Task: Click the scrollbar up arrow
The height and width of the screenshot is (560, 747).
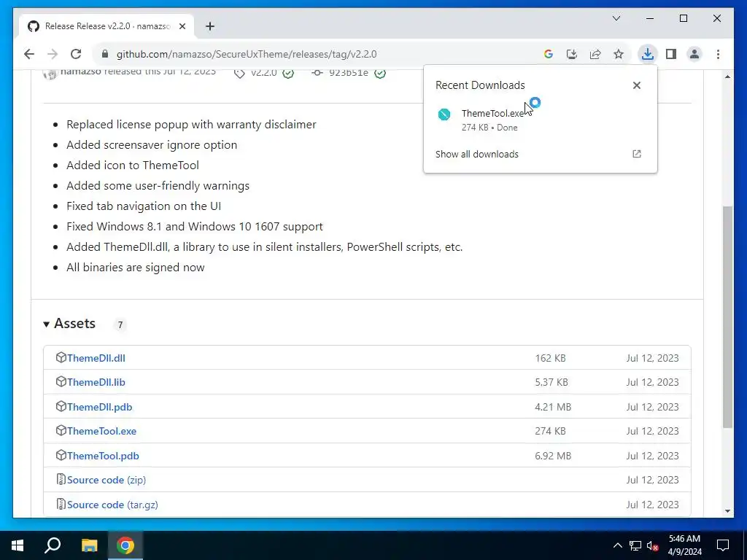Action: pyautogui.click(x=727, y=77)
